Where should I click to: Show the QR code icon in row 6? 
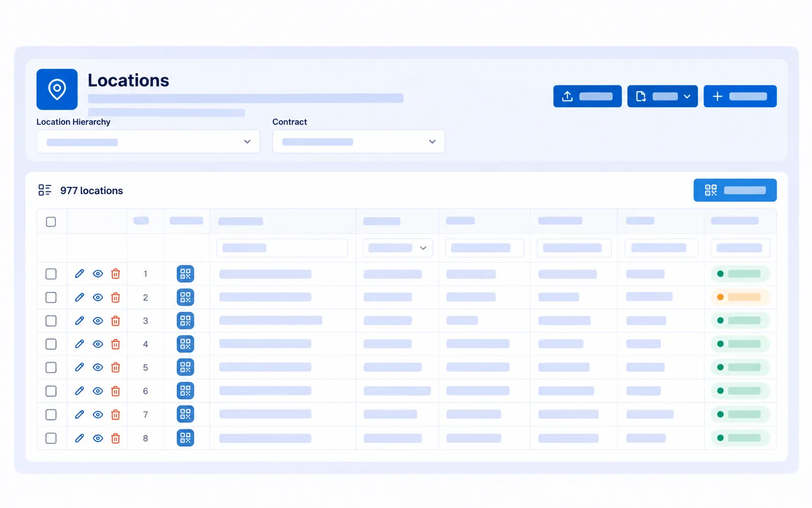pyautogui.click(x=185, y=391)
